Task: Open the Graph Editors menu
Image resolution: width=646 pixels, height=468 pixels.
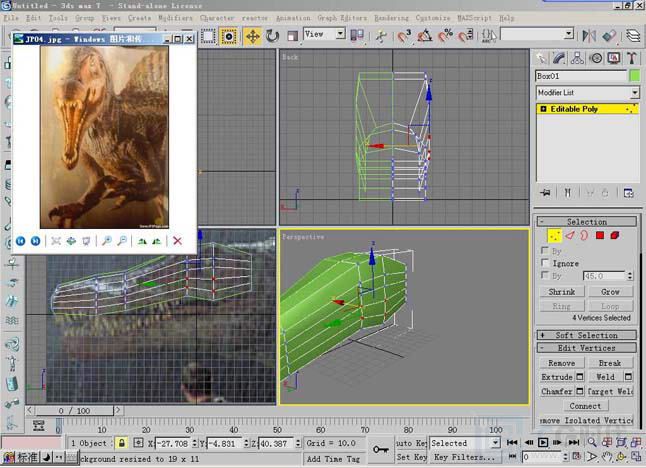Action: [x=342, y=18]
